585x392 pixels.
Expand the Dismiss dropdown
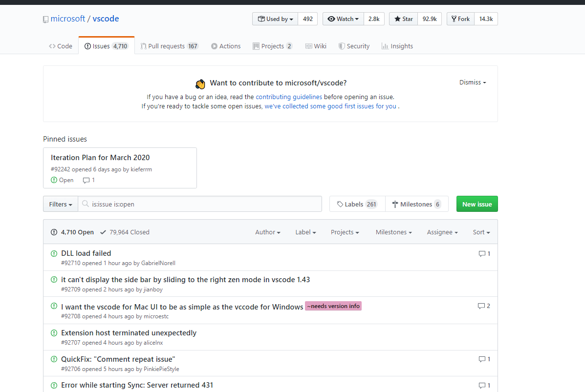point(472,83)
